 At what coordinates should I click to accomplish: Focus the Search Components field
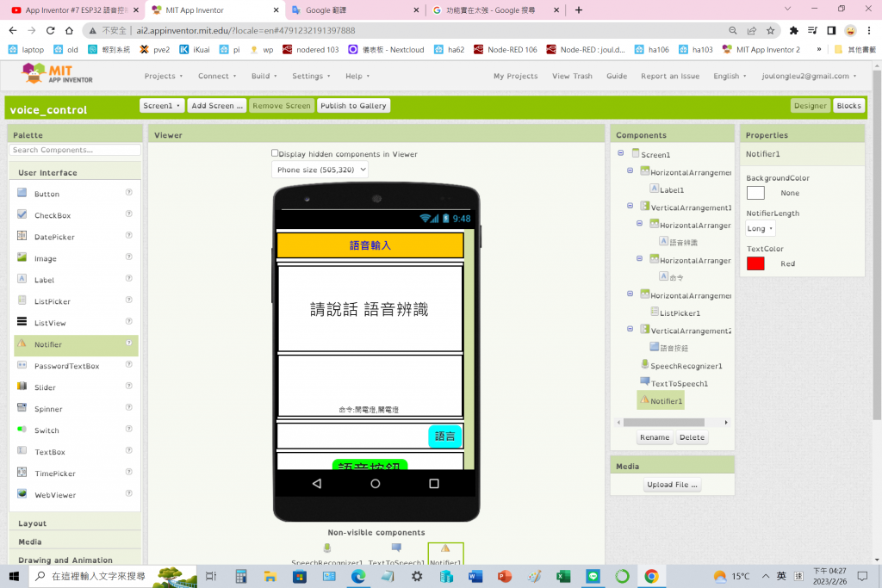75,150
